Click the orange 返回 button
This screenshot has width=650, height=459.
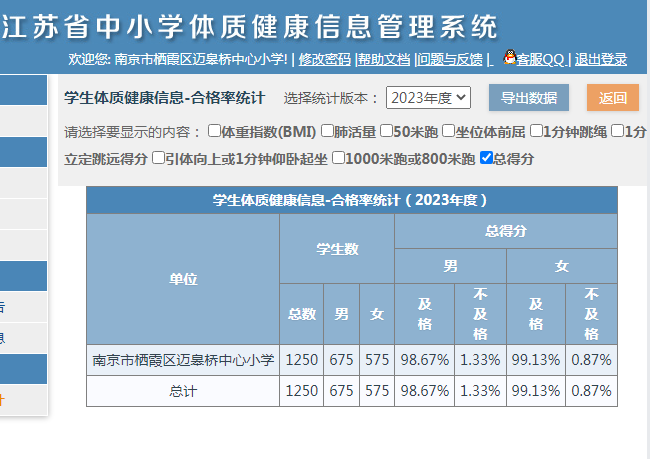click(613, 98)
